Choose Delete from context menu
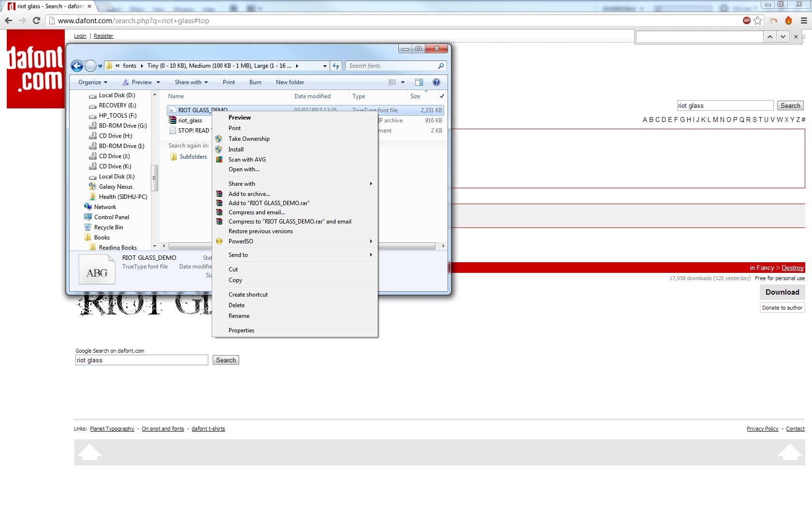This screenshot has height=508, width=812. click(236, 305)
